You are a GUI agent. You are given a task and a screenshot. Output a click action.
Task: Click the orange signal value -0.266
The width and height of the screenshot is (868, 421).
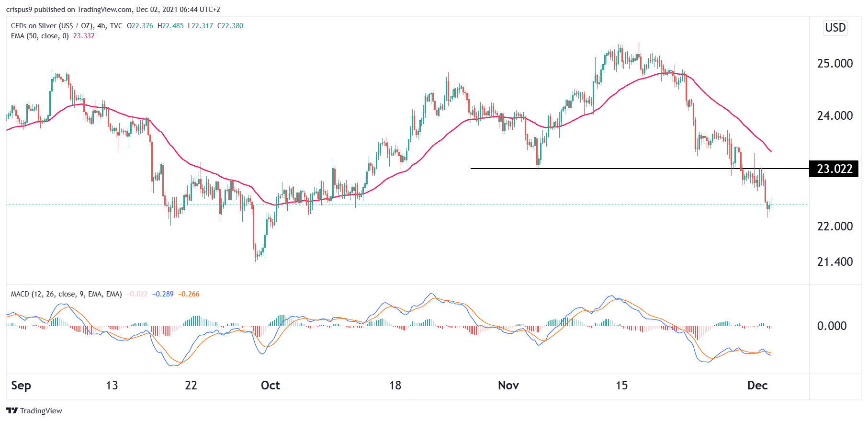pyautogui.click(x=189, y=294)
